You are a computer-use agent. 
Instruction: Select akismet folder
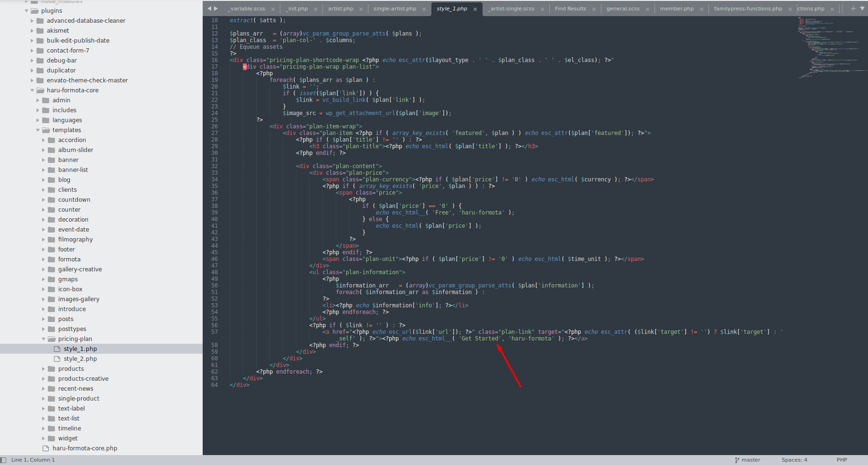coord(58,31)
